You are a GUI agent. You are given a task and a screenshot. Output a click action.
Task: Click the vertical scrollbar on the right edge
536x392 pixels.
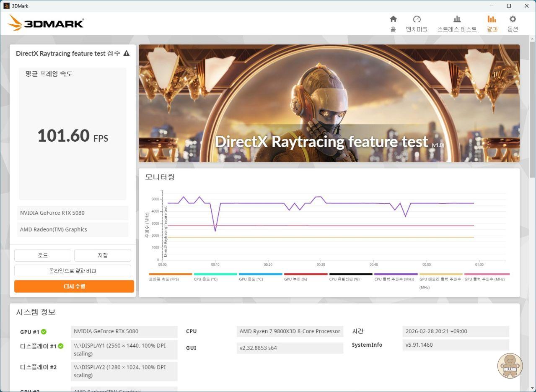[532, 109]
